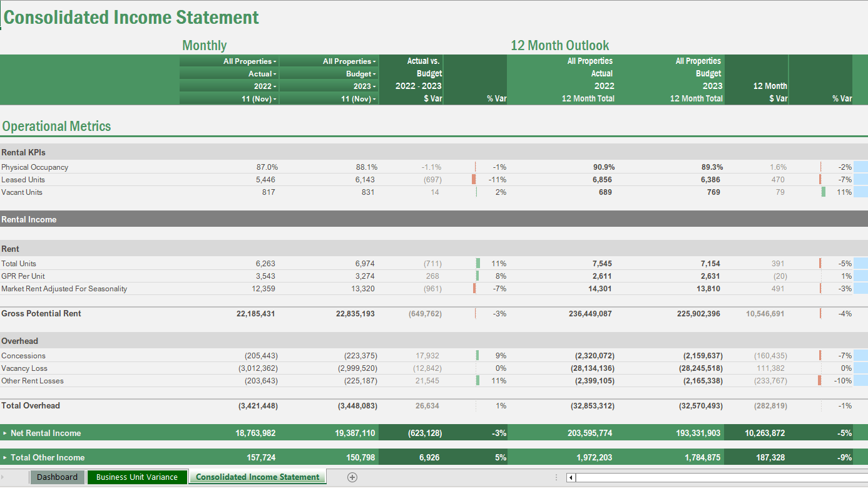
Task: Switch to the Business Unit Variance tab
Action: tap(137, 477)
